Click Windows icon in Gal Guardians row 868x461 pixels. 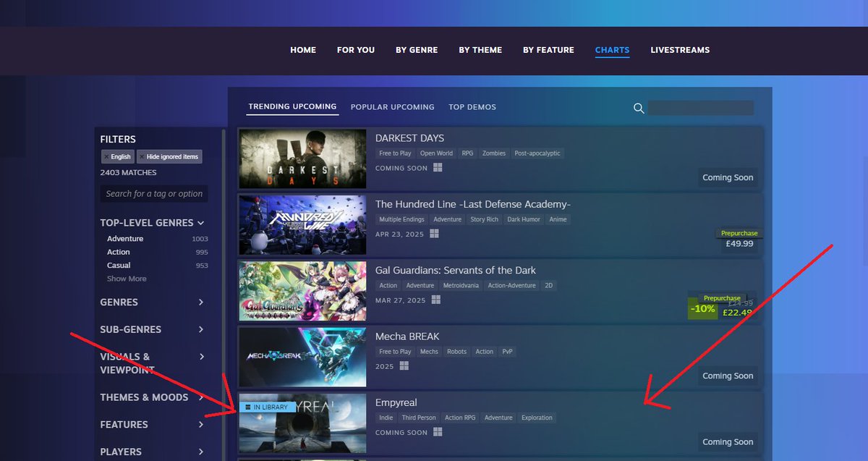pos(436,300)
